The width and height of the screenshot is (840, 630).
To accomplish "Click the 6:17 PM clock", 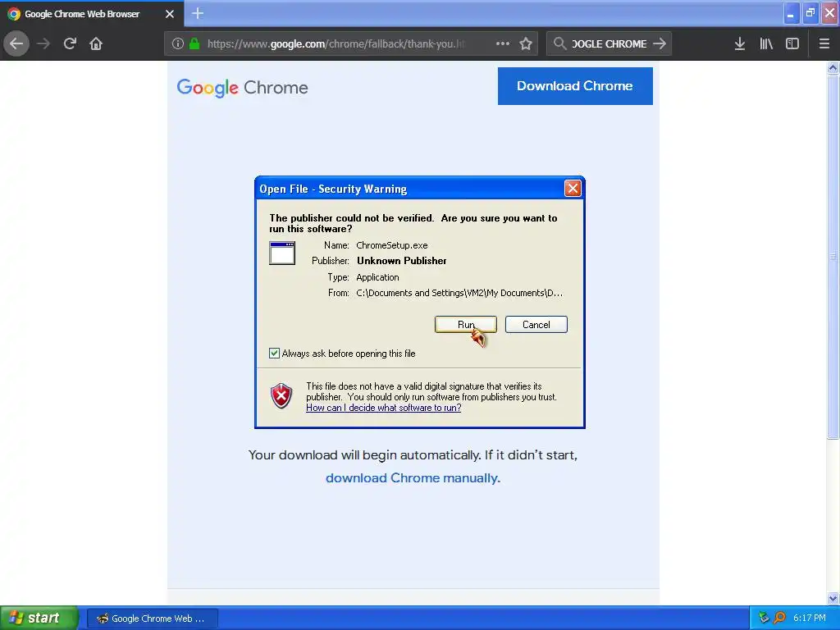I will [x=810, y=618].
